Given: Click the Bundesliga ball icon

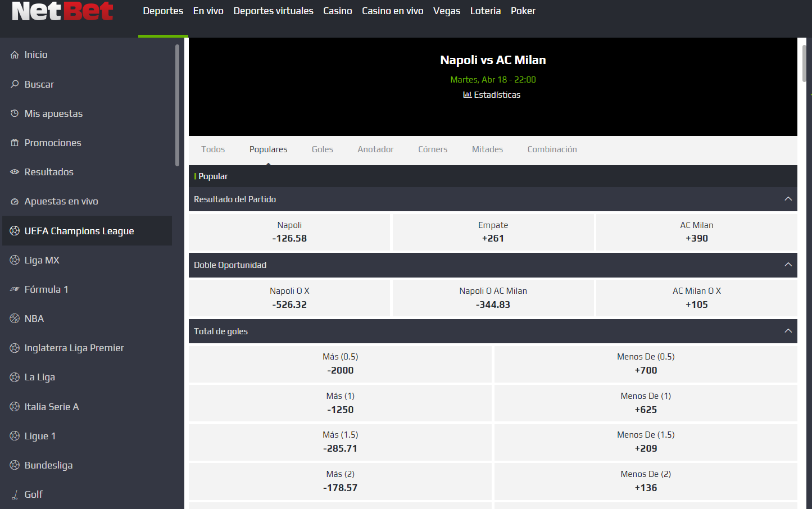Looking at the screenshot, I should click(15, 465).
